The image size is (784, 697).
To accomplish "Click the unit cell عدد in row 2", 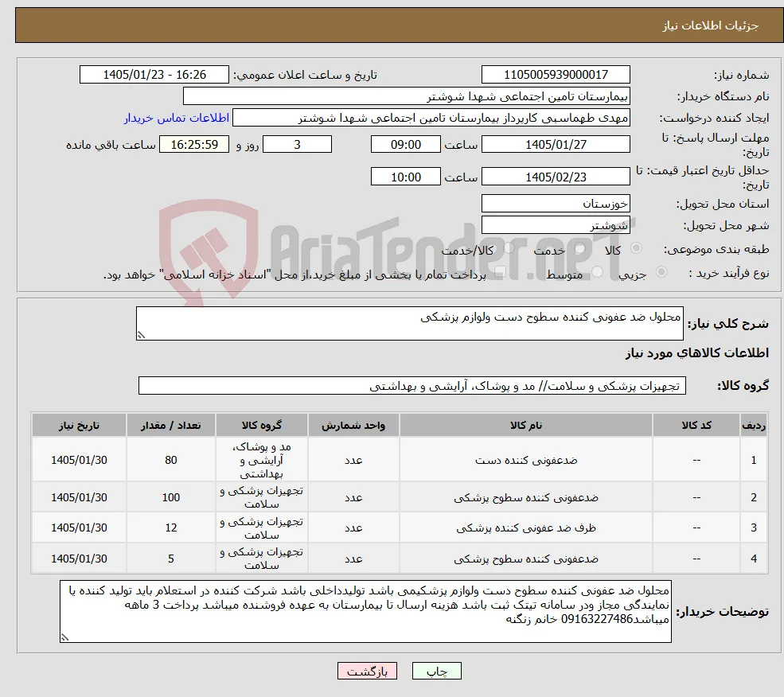I will (x=353, y=497).
